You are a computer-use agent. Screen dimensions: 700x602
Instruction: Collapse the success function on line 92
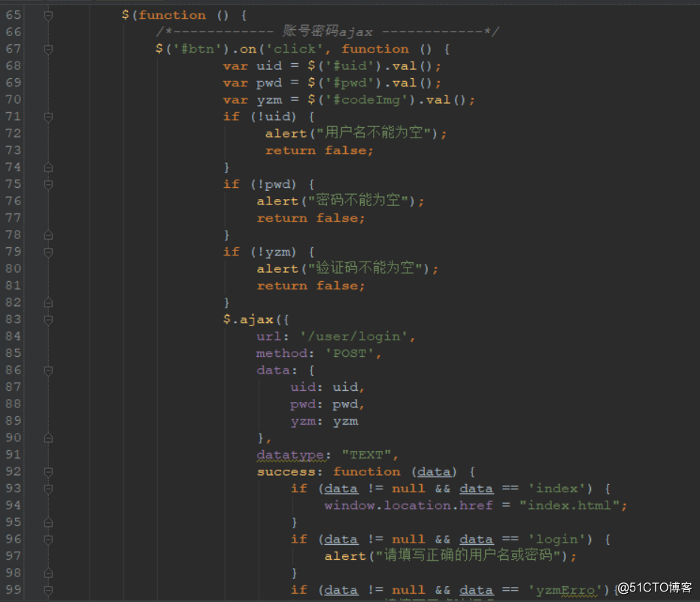pos(48,472)
